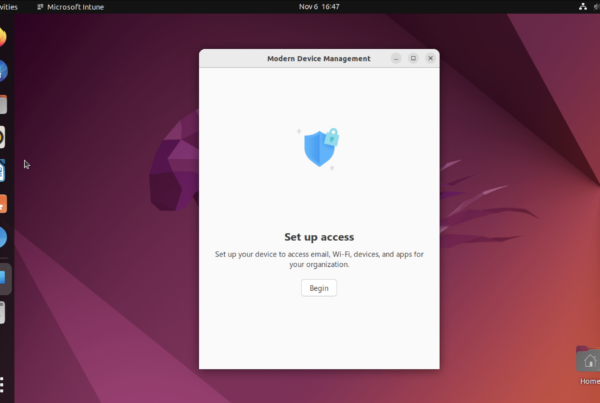Launch Thunderbird mail from the dock
This screenshot has width=600, height=403.
point(3,71)
